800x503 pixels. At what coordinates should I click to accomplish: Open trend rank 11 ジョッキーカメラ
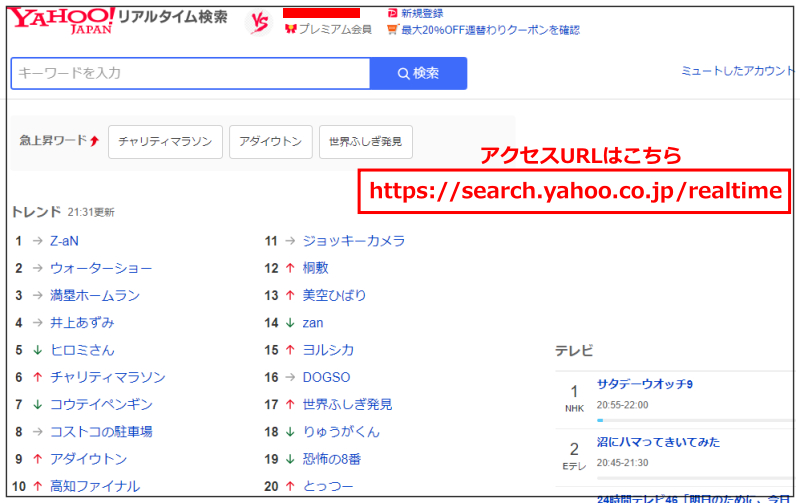[x=354, y=241]
